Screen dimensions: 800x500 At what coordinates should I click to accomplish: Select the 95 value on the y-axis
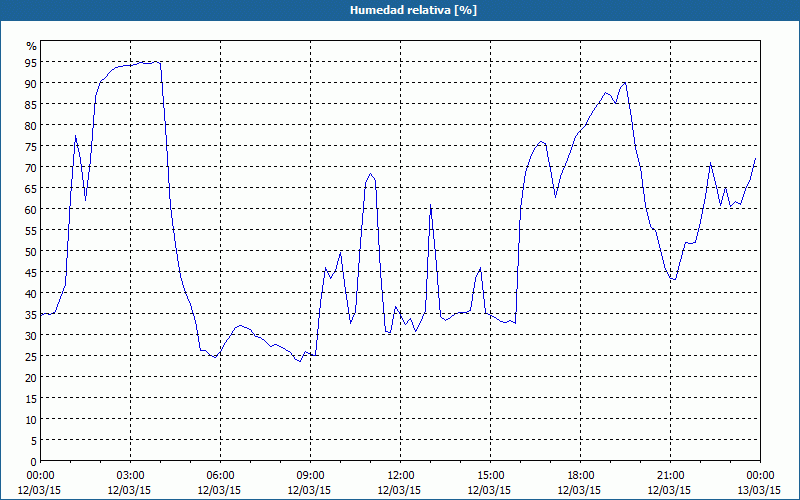click(x=31, y=62)
